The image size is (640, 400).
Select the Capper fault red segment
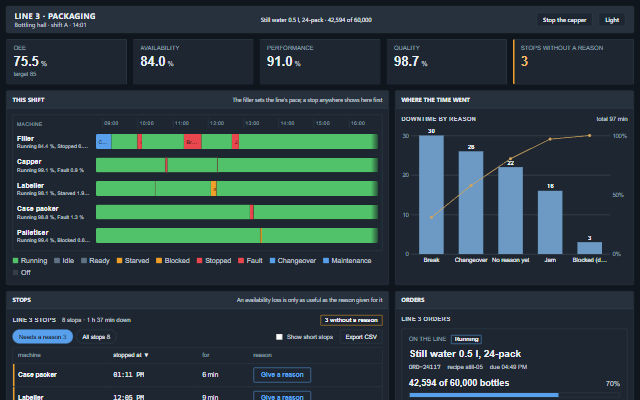click(x=167, y=165)
